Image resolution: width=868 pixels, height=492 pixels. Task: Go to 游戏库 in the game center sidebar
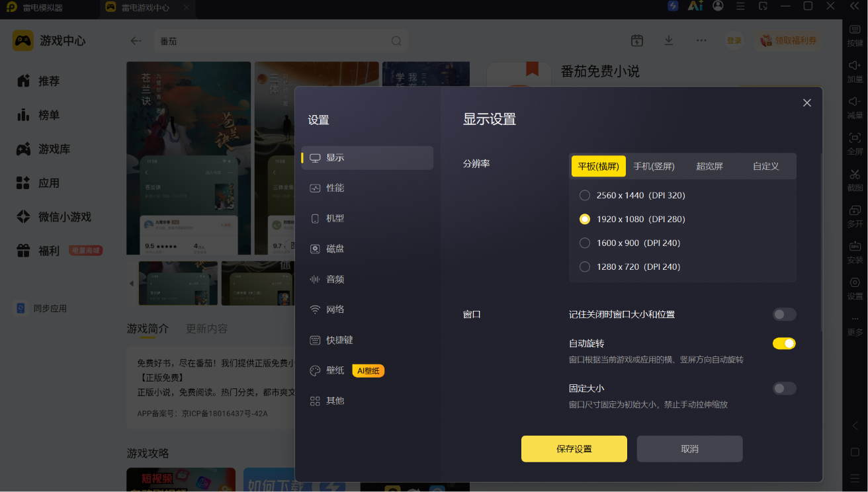click(44, 149)
